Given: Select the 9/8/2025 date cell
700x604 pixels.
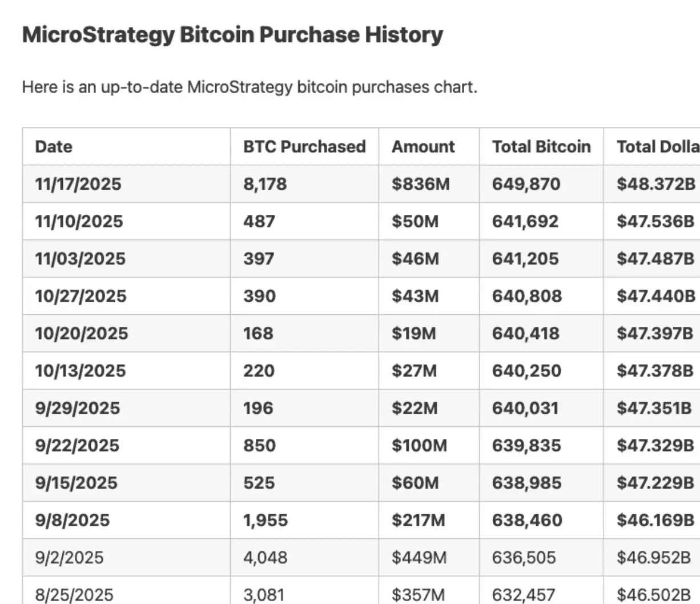Looking at the screenshot, I should click(72, 520).
